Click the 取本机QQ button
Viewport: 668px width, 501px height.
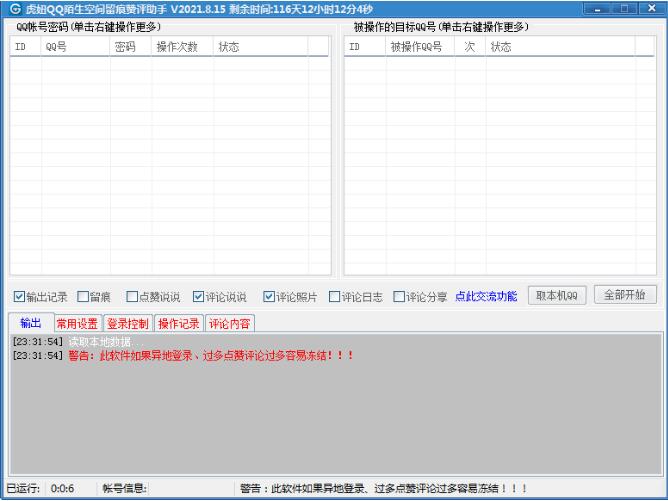pos(557,295)
